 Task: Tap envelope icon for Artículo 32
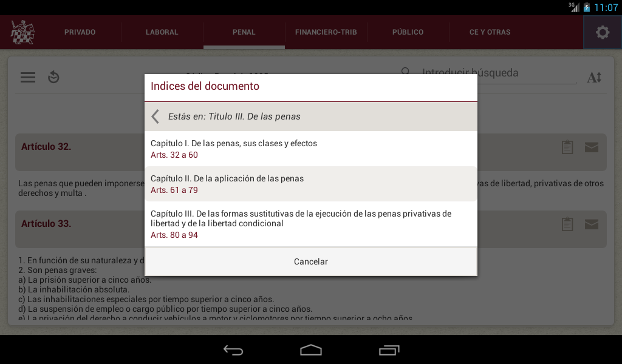tap(592, 147)
